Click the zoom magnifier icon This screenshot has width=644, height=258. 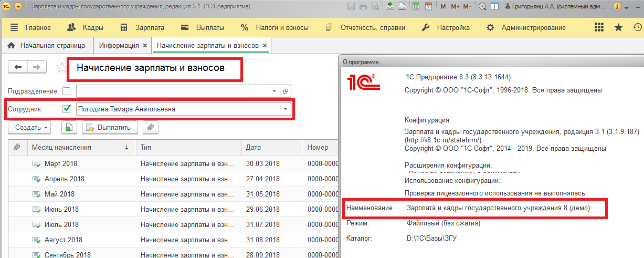[481, 7]
